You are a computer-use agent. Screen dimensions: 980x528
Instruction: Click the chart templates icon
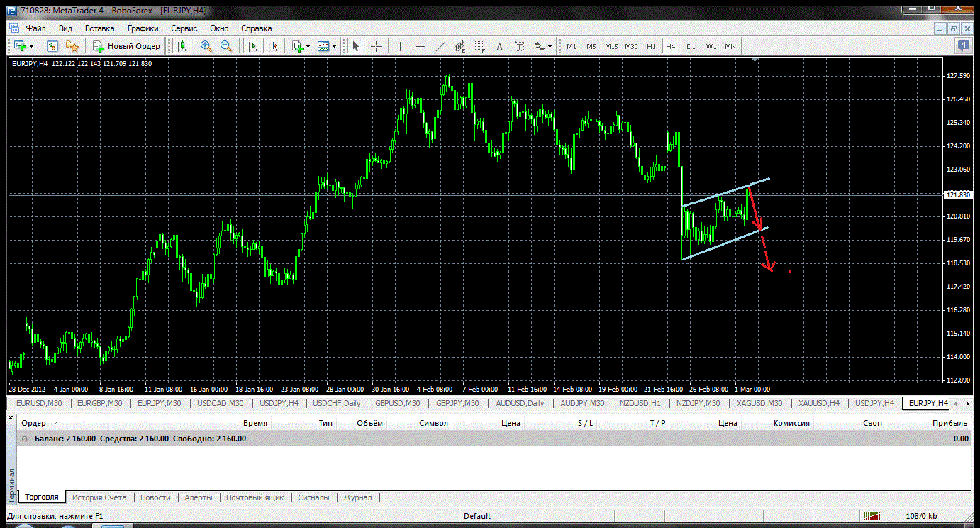pyautogui.click(x=324, y=46)
